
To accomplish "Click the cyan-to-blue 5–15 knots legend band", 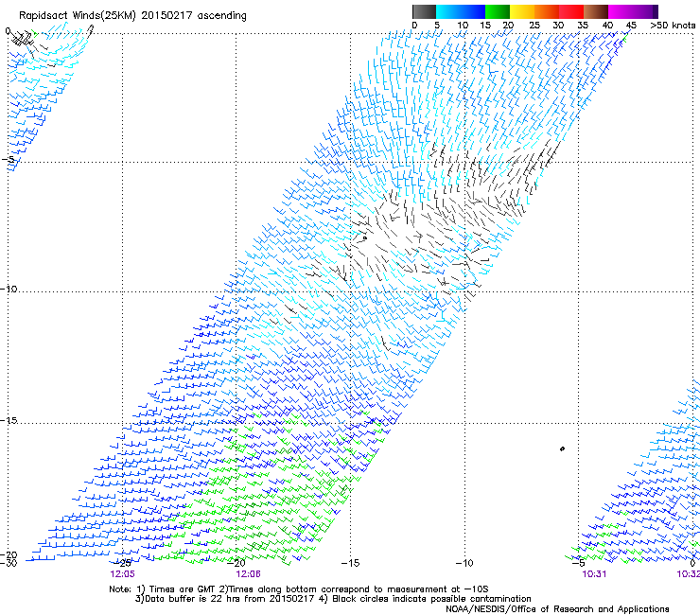I will click(x=461, y=11).
